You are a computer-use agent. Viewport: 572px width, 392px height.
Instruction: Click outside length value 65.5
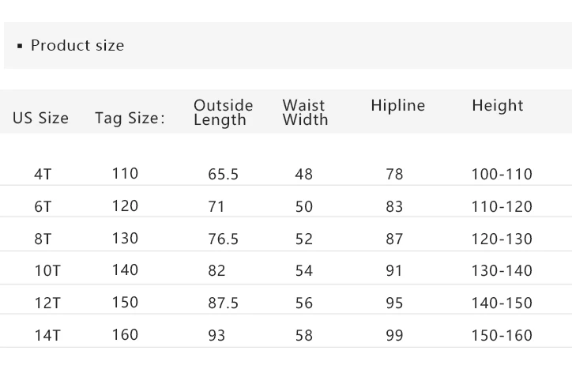coord(223,175)
